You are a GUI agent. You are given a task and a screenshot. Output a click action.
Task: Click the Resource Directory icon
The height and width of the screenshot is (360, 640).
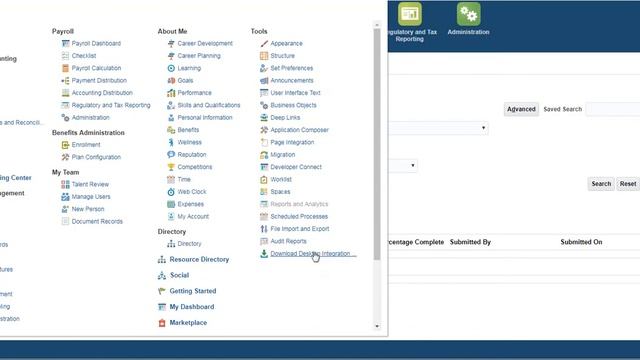(162, 260)
